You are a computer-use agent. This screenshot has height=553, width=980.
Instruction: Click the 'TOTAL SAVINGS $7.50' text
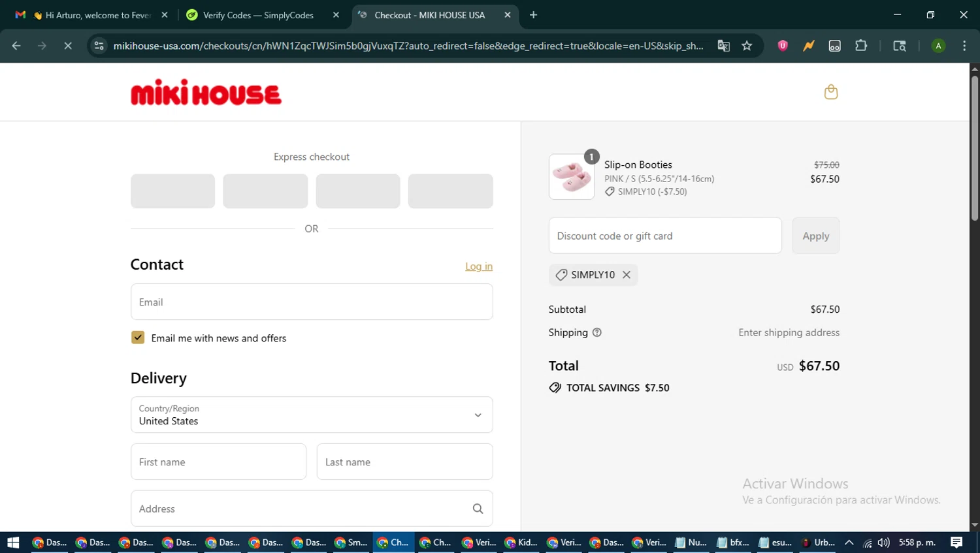[618, 388]
